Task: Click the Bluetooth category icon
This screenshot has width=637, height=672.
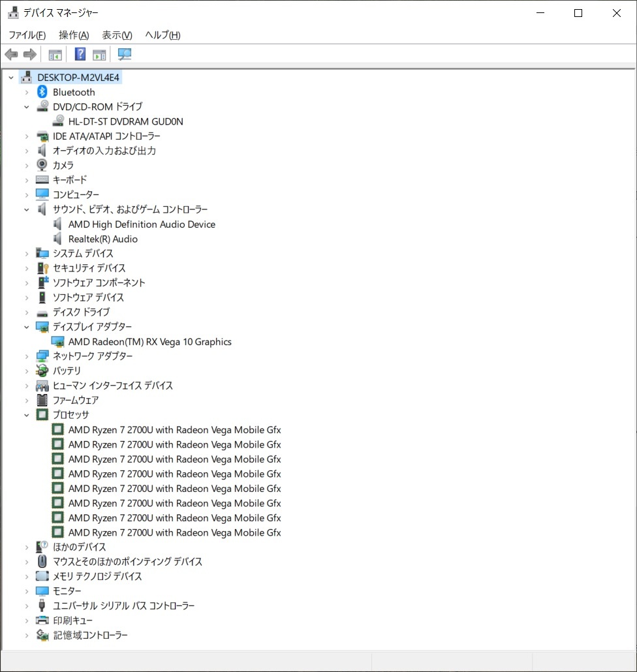Action: point(42,92)
